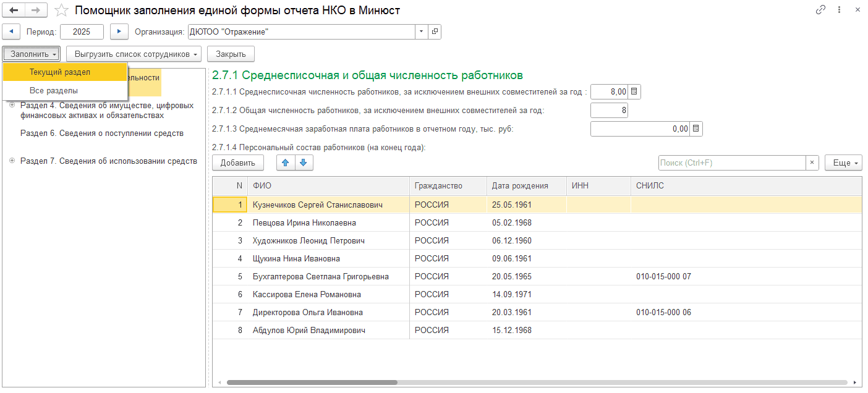The width and height of the screenshot is (868, 393).
Task: Click the Закрыть button
Action: click(231, 54)
